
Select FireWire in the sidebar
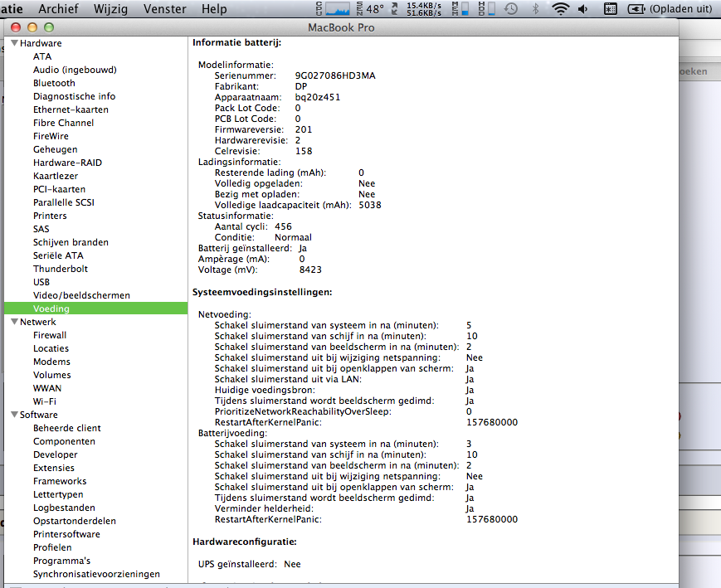click(51, 136)
